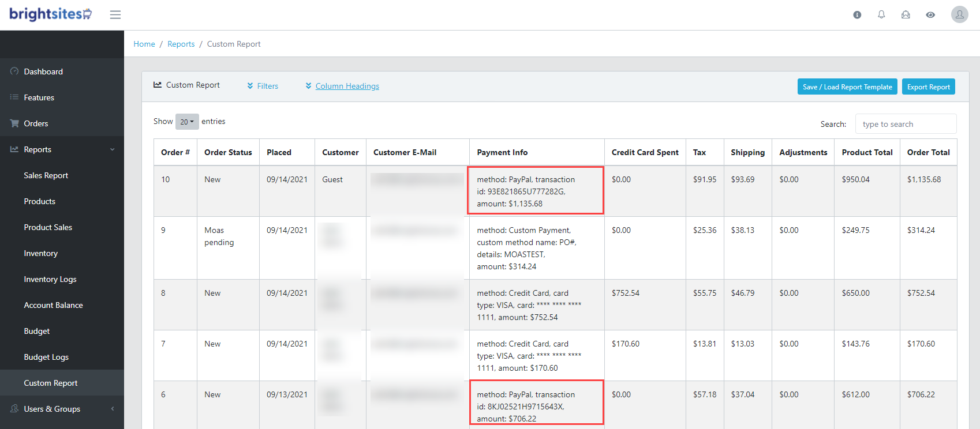This screenshot has height=429, width=980.
Task: Click the Features list icon
Action: [x=14, y=97]
